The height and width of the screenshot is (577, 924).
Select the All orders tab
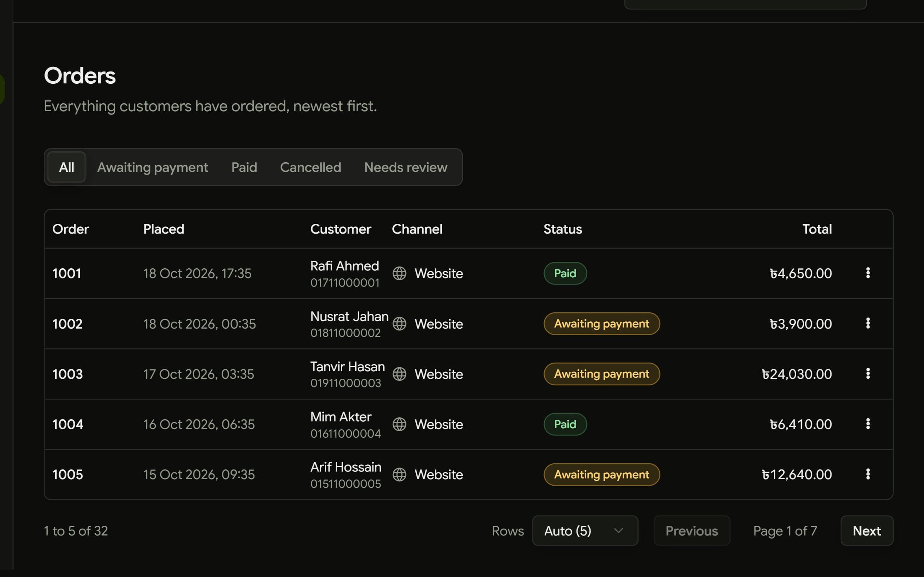pyautogui.click(x=66, y=167)
